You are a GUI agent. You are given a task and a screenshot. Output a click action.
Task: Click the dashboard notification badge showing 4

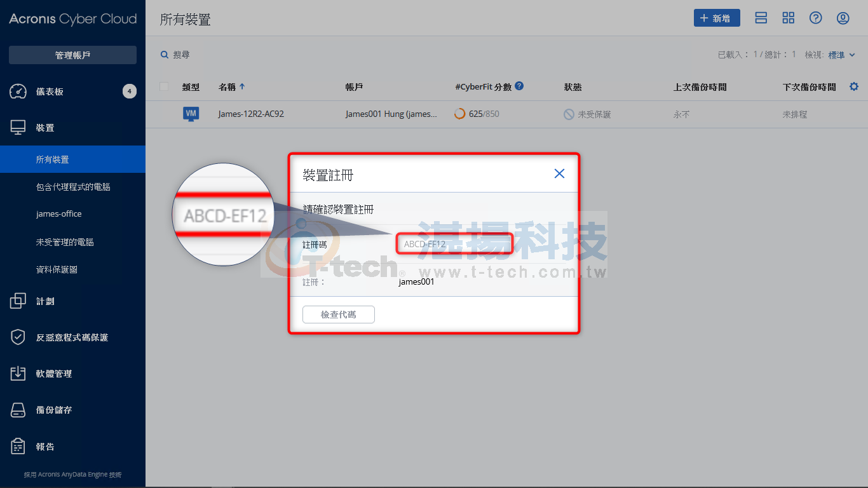tap(129, 91)
